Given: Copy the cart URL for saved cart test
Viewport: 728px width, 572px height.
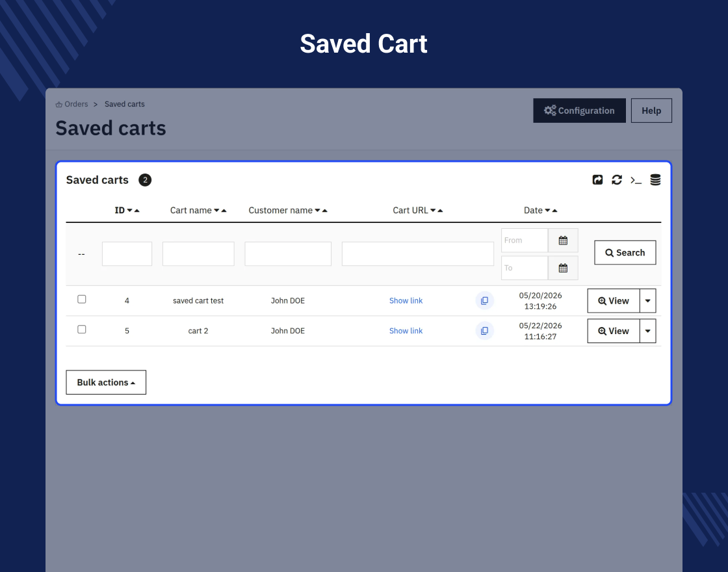Looking at the screenshot, I should pyautogui.click(x=484, y=300).
